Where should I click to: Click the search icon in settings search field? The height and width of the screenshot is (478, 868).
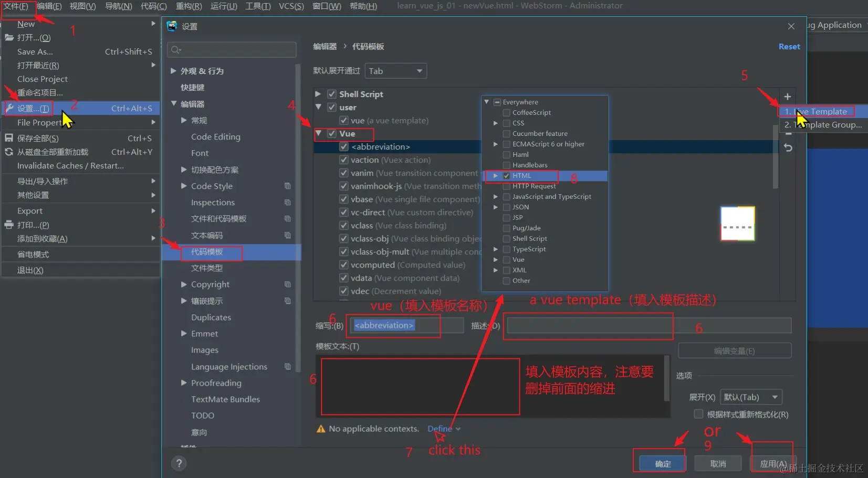click(176, 50)
